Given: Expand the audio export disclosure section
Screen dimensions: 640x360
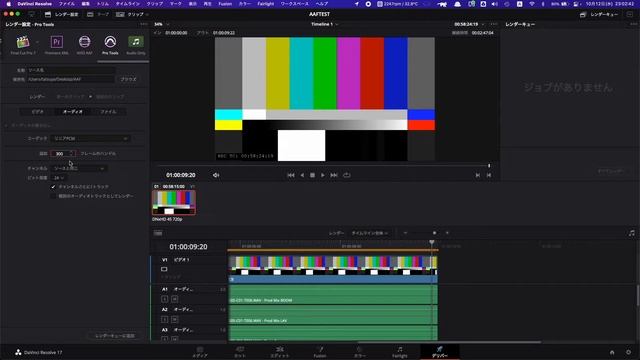Looking at the screenshot, I should click(x=6, y=125).
